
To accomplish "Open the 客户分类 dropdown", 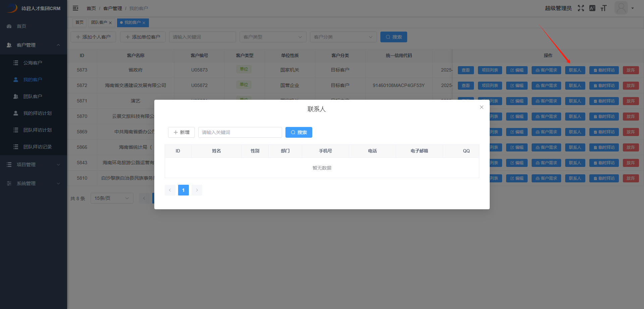I will pos(343,37).
